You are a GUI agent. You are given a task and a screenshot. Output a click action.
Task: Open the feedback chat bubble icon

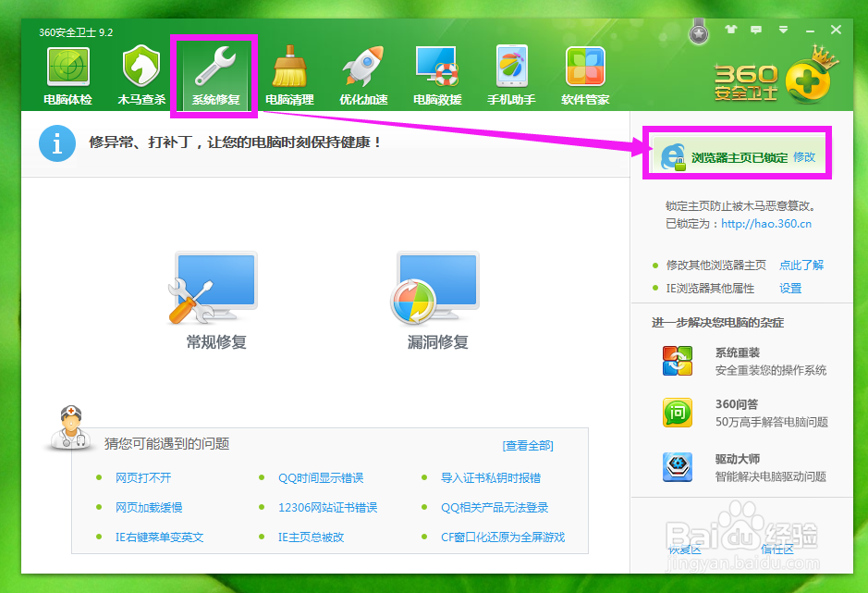coord(756,30)
